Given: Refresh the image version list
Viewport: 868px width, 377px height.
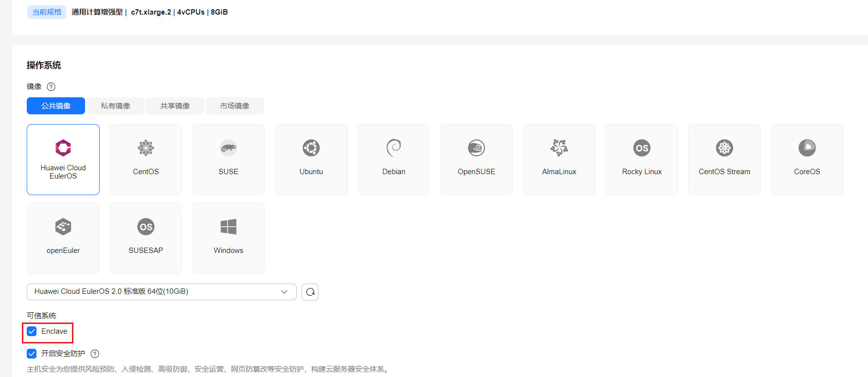Looking at the screenshot, I should click(310, 292).
